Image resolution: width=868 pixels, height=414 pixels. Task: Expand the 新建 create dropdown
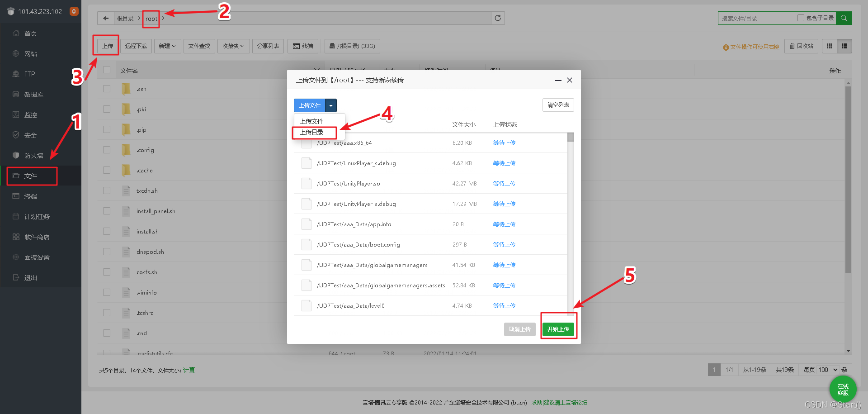pos(167,46)
